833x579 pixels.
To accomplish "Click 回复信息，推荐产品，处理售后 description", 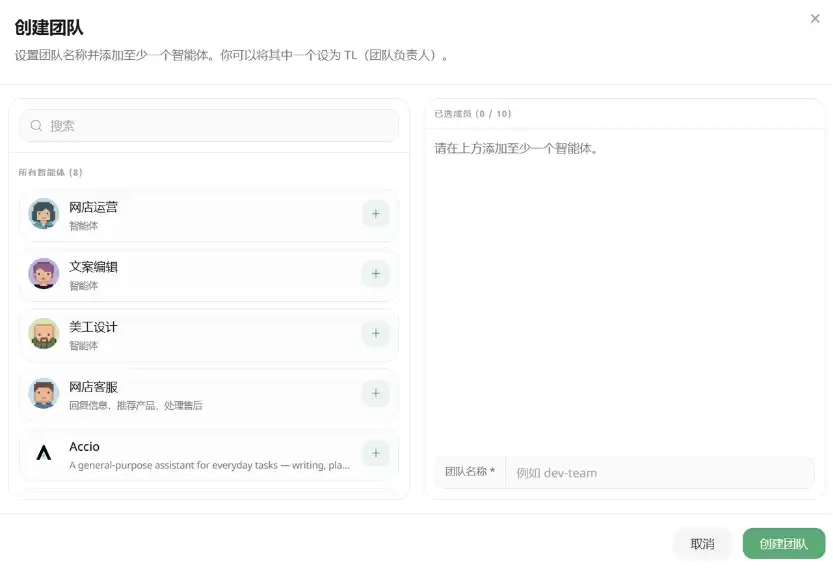I will click(x=136, y=406).
